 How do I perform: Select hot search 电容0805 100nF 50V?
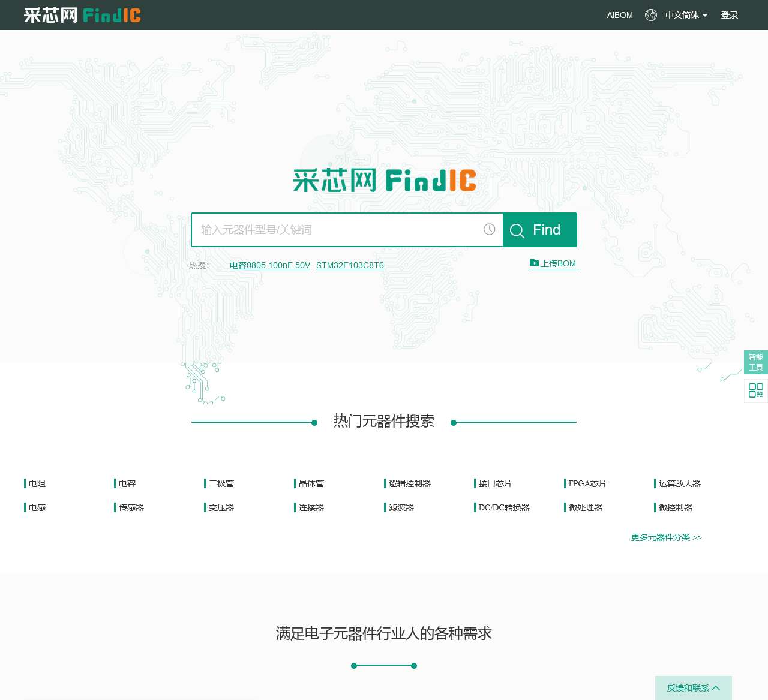(269, 265)
